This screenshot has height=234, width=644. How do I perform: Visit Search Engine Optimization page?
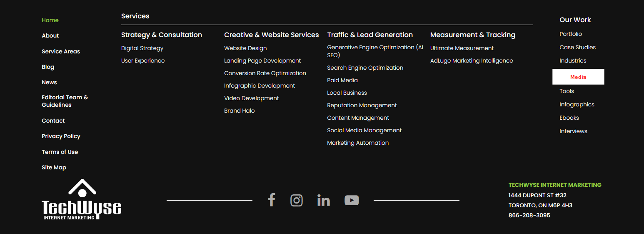[365, 68]
